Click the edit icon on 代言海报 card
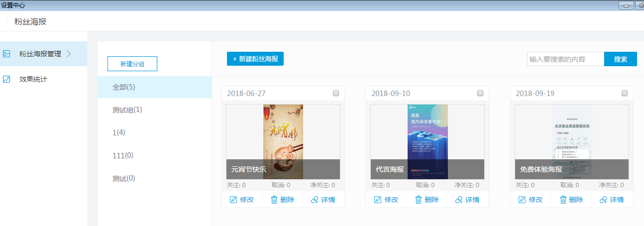The width and height of the screenshot is (644, 226). (378, 200)
